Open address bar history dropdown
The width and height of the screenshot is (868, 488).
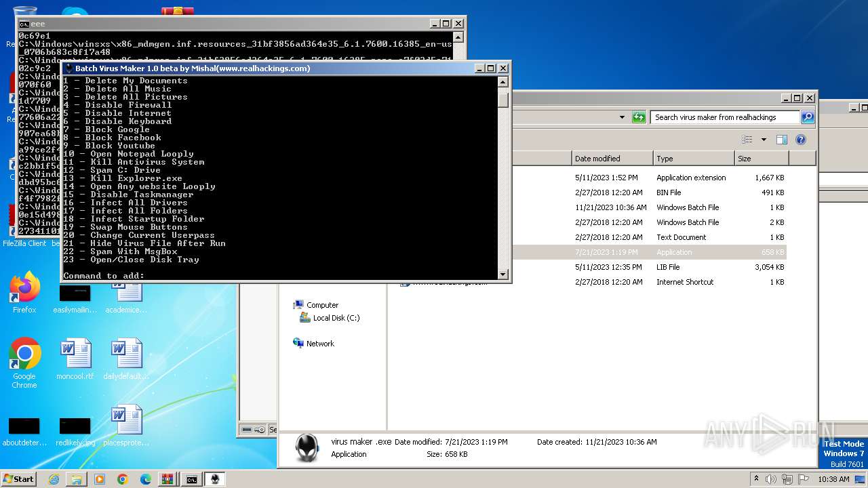coord(622,117)
